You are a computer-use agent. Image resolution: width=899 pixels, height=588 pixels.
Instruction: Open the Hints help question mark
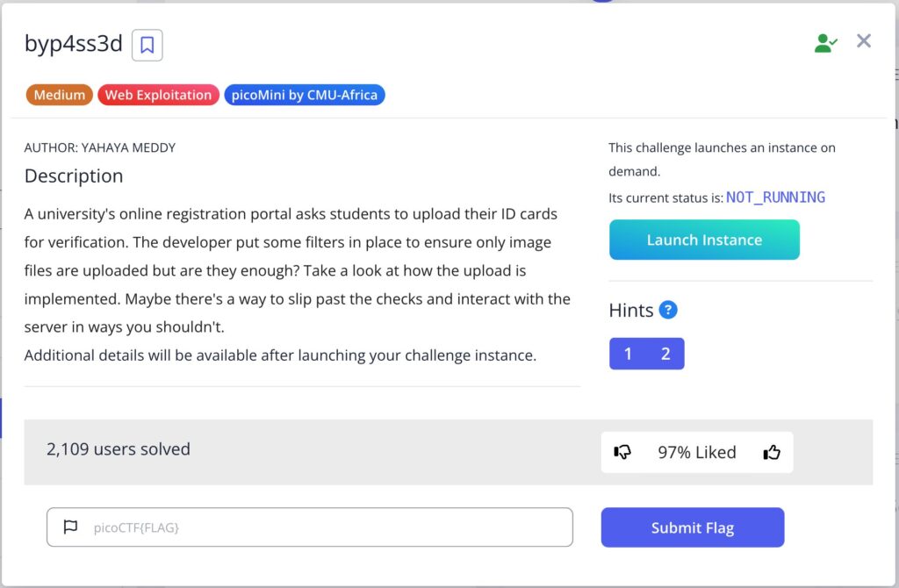[668, 310]
